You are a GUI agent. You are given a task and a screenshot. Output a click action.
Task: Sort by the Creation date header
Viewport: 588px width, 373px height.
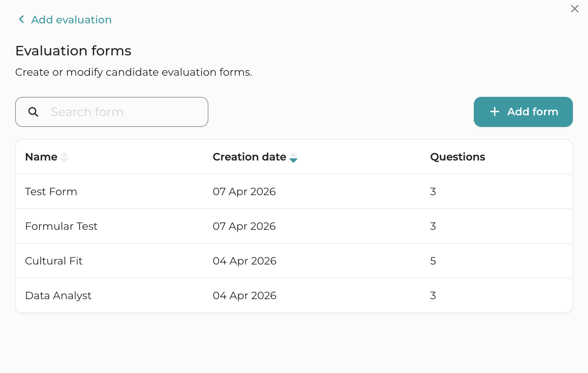click(249, 157)
